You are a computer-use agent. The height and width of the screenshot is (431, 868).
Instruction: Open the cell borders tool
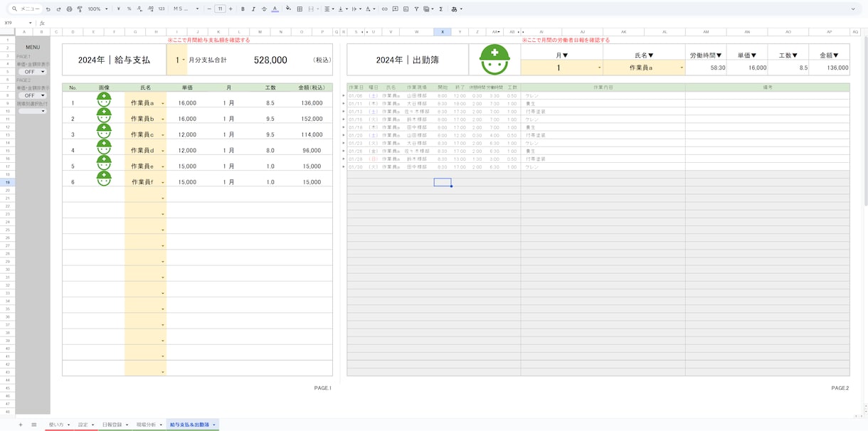click(300, 9)
